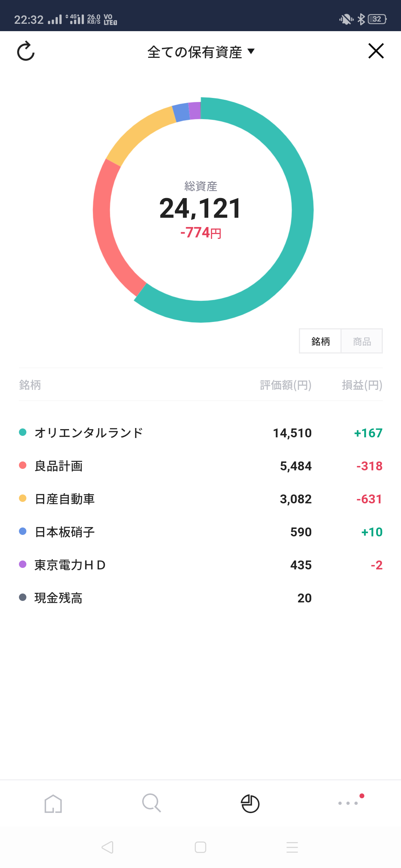Close the asset overview with X
The height and width of the screenshot is (868, 401).
tap(376, 51)
